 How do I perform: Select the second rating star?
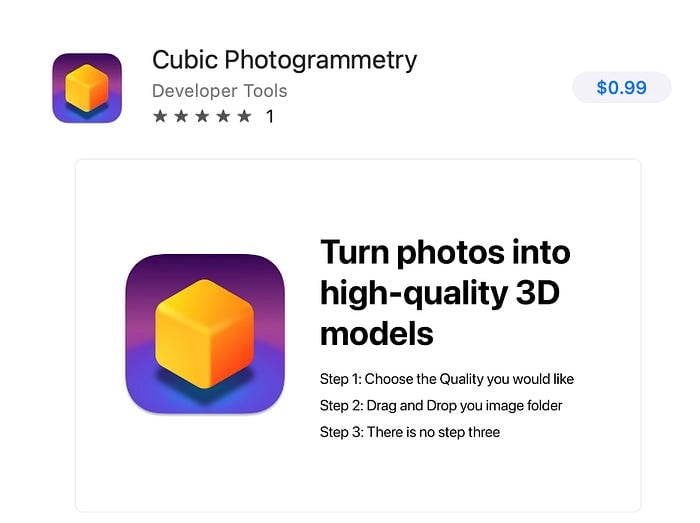click(181, 116)
